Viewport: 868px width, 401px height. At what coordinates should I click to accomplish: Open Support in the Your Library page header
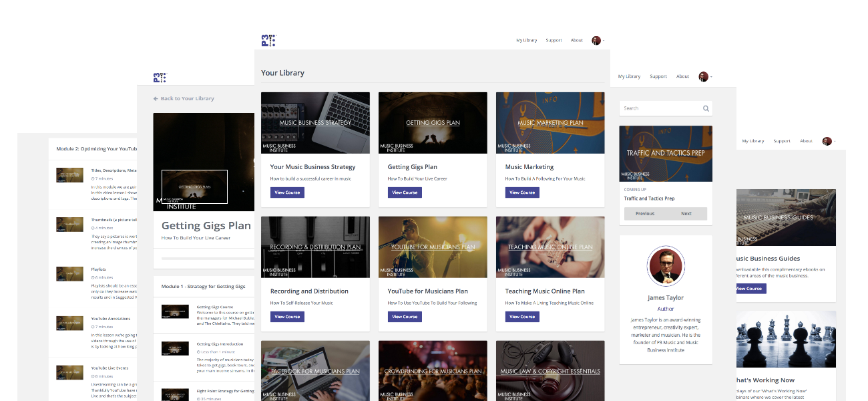[x=554, y=40]
